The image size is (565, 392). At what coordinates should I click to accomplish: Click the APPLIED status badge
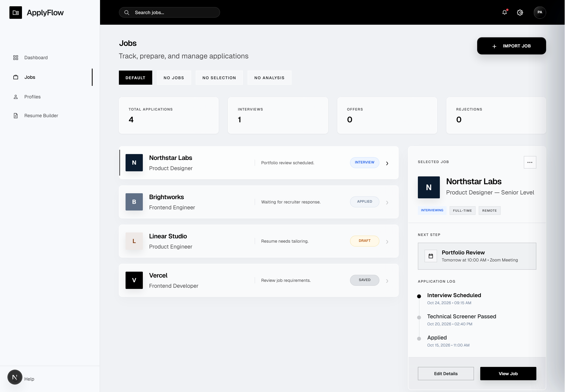[364, 202]
